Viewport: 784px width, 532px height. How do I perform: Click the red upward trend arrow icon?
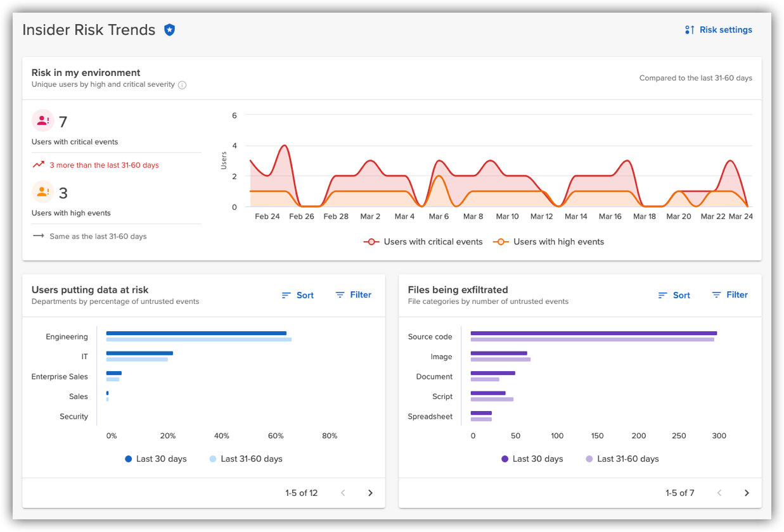[38, 164]
